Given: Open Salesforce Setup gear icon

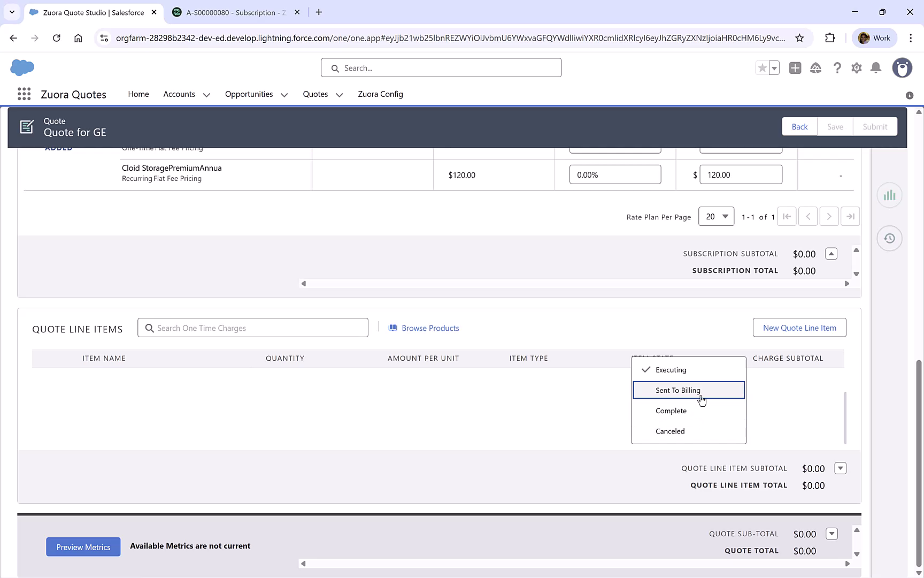Looking at the screenshot, I should [856, 68].
